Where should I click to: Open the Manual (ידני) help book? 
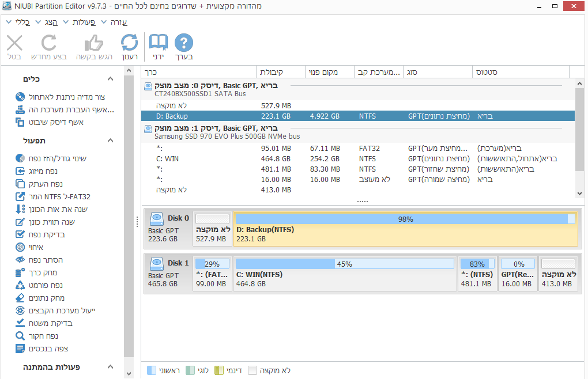[x=158, y=41]
